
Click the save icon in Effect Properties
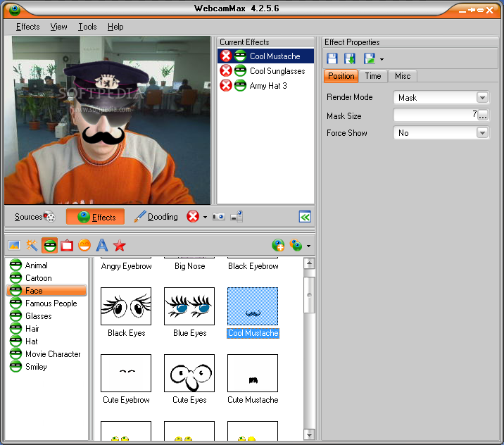coord(332,59)
